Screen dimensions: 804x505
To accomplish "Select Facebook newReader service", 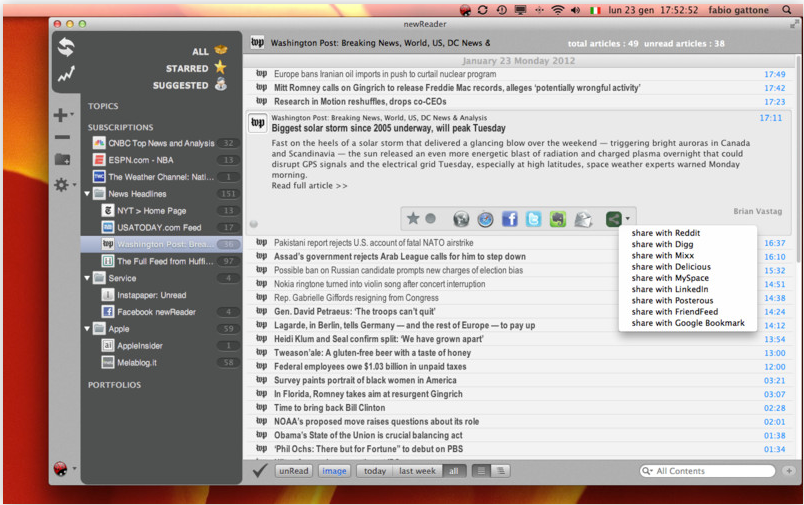I will 161,312.
